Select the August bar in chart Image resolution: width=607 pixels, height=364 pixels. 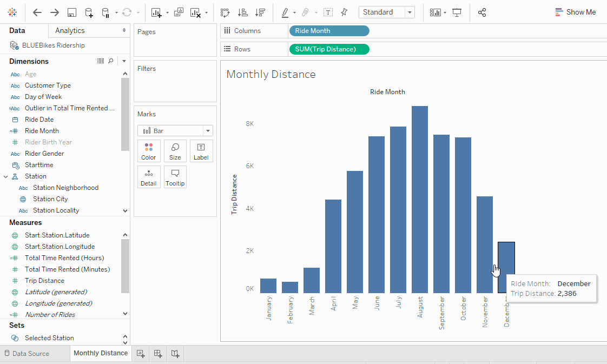(420, 199)
